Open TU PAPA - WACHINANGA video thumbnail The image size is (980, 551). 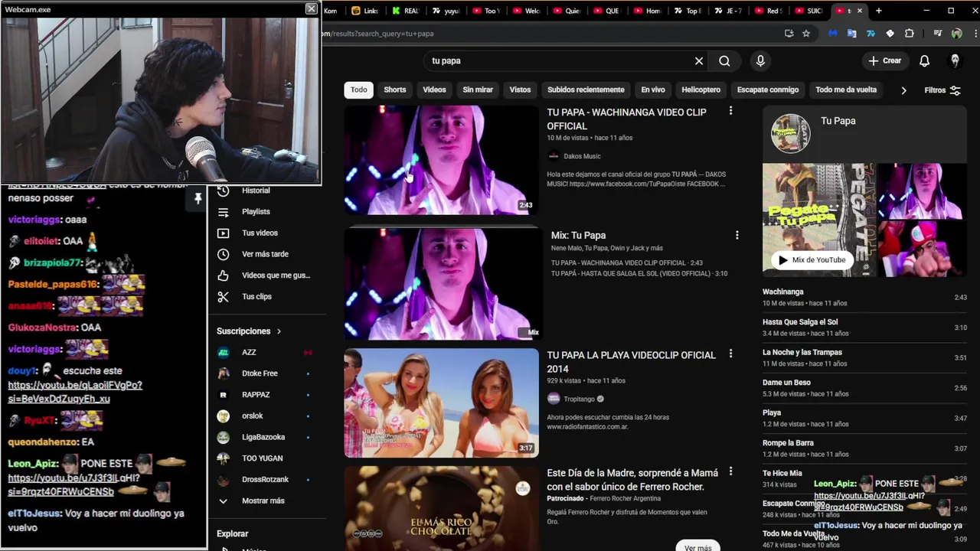coord(441,160)
